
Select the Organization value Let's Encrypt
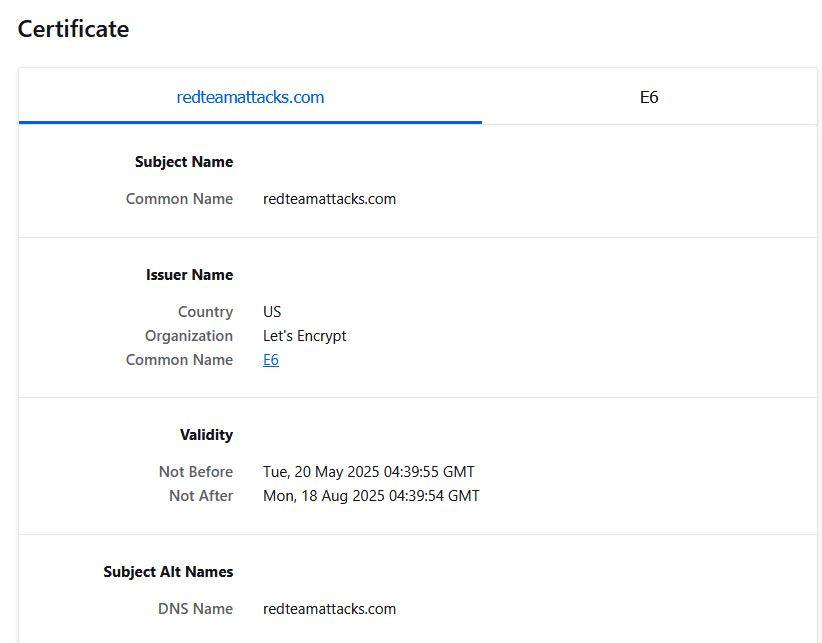point(305,336)
